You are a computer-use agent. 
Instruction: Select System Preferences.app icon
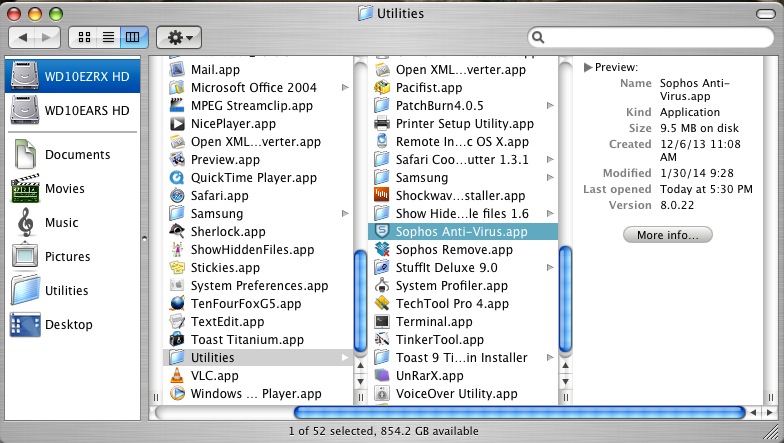177,286
